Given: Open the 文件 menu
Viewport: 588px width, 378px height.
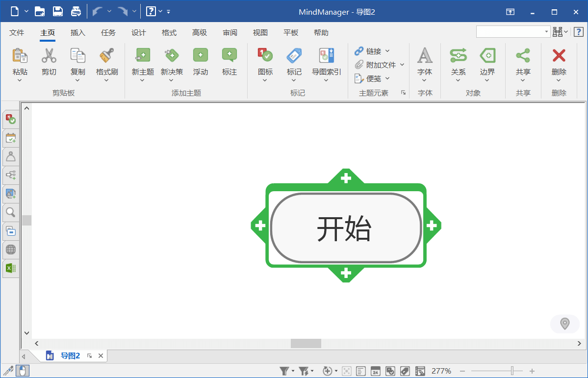Looking at the screenshot, I should pos(17,33).
